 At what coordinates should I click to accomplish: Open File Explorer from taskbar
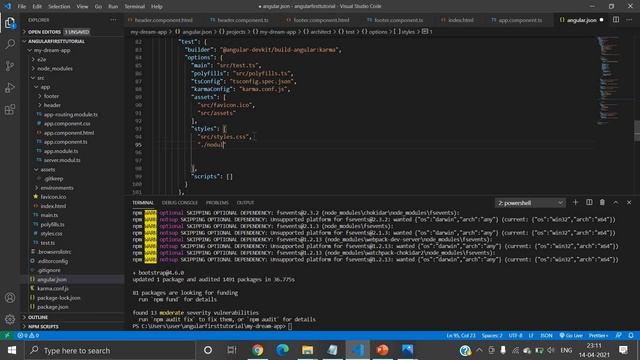pyautogui.click(x=307, y=350)
